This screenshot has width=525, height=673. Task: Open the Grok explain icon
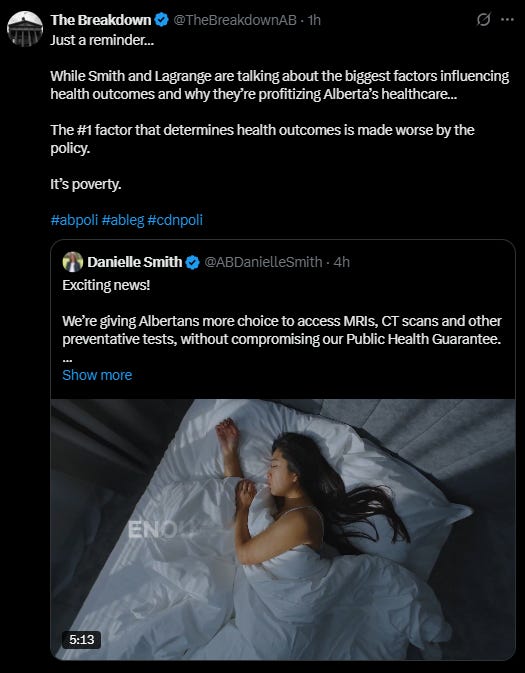(484, 19)
